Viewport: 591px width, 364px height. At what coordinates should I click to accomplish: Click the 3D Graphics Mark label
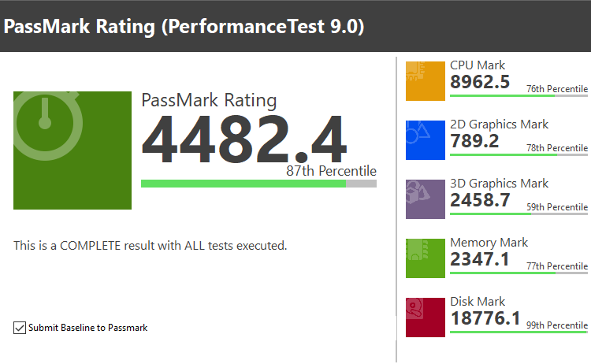[499, 184]
